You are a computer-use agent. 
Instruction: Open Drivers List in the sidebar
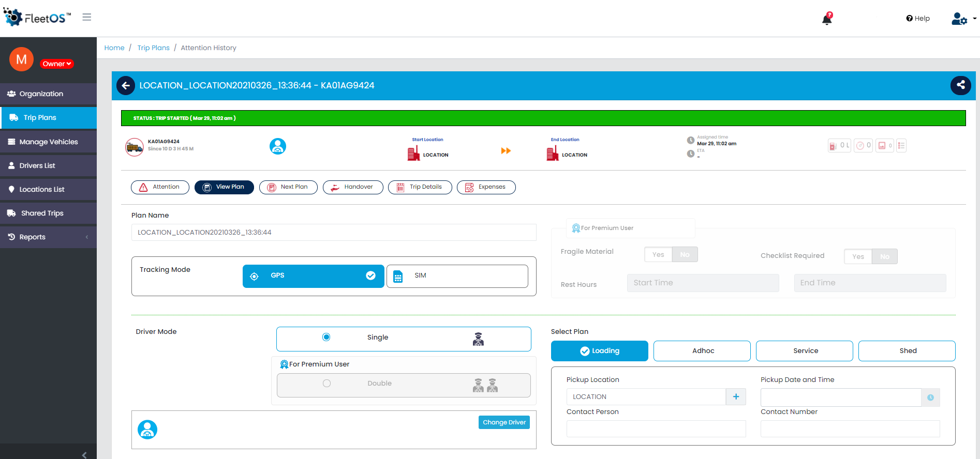(x=48, y=166)
